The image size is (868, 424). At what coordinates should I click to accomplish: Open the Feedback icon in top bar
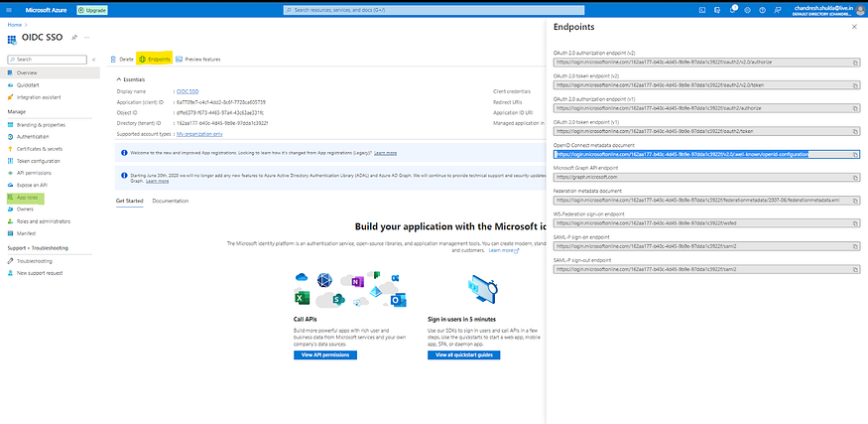pos(777,10)
